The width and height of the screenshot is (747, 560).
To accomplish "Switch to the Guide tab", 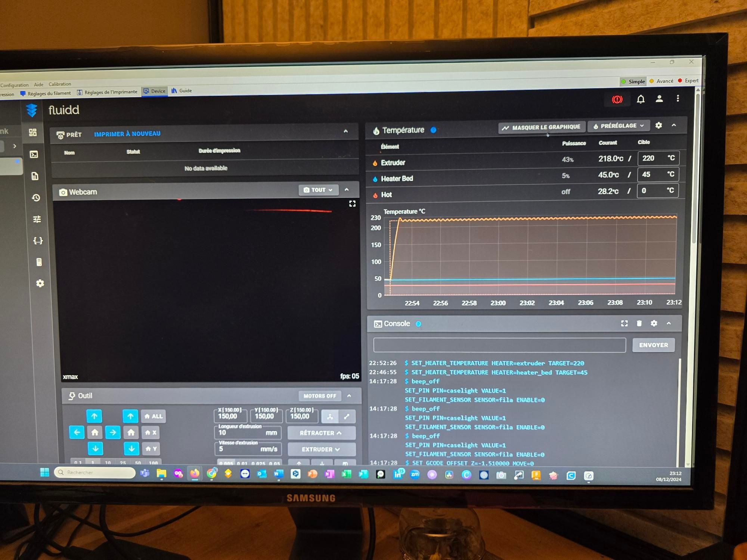I will click(x=182, y=91).
